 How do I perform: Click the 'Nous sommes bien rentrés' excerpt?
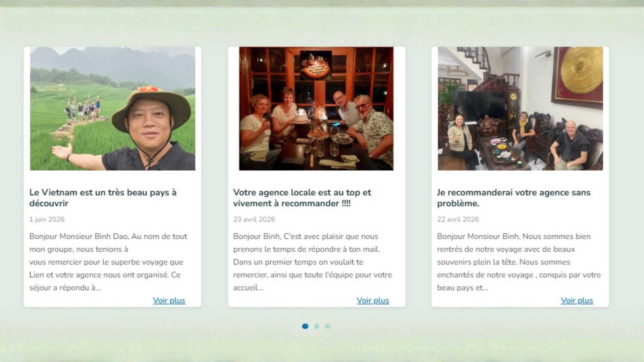tap(519, 262)
